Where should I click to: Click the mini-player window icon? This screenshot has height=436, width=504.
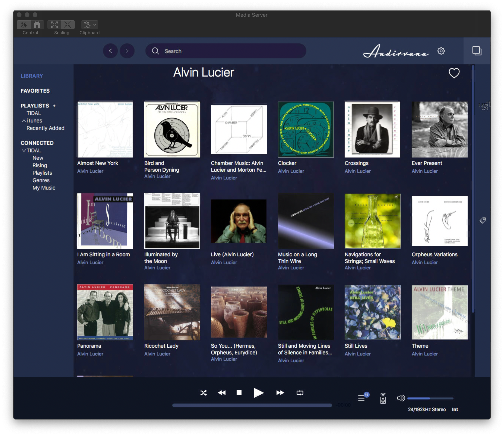click(x=477, y=51)
